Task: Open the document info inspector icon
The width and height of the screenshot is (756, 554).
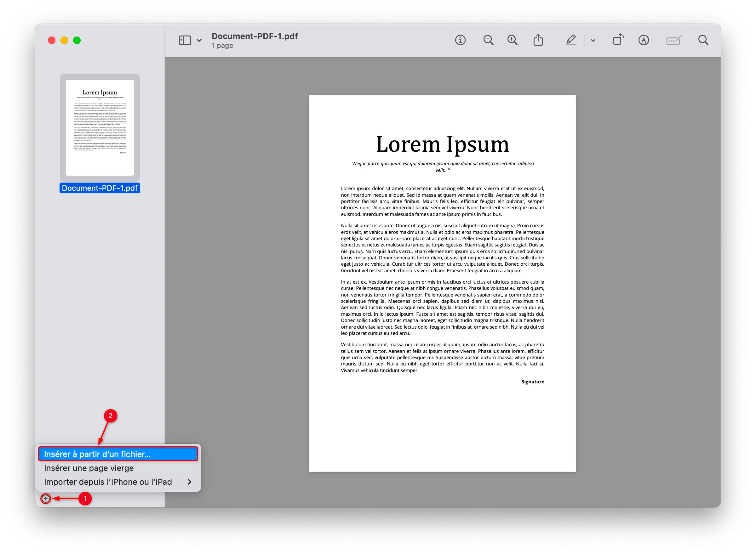Action: (x=460, y=40)
